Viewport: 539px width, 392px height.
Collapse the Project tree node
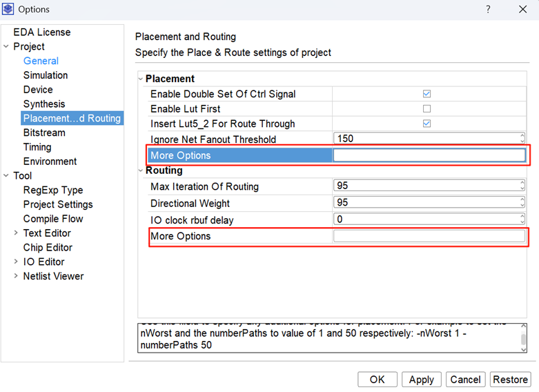[x=6, y=47]
